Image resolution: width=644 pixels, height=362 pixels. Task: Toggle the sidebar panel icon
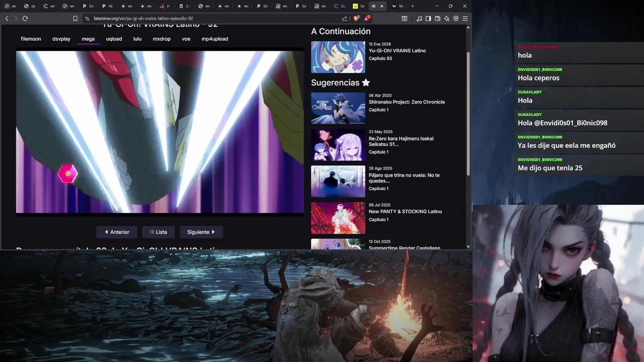[428, 18]
